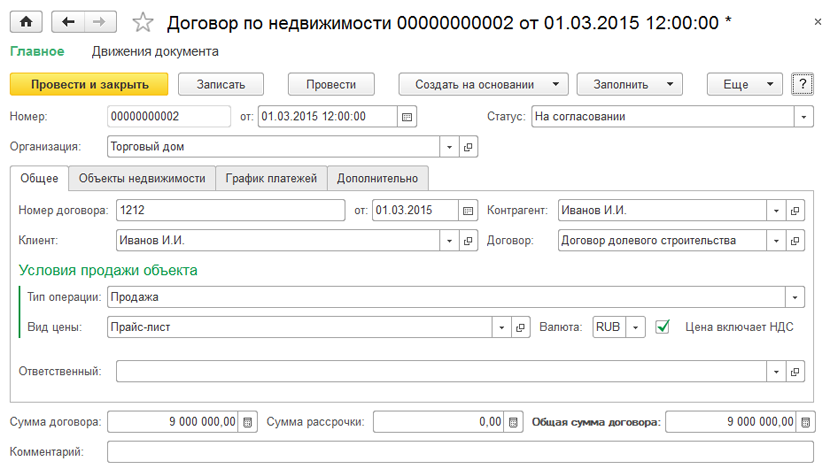Switch to Объекты недвижимости tab
This screenshot has height=469, width=830.
coord(141,178)
